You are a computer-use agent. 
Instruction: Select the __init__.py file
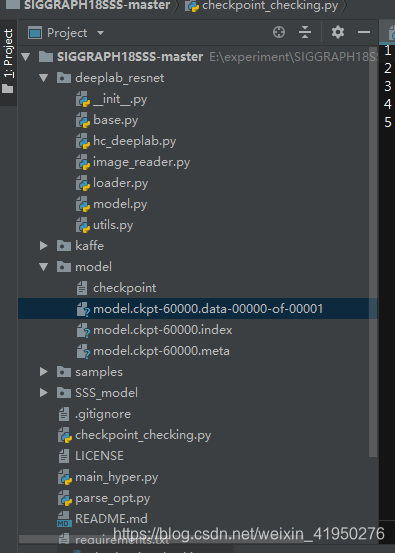point(120,99)
